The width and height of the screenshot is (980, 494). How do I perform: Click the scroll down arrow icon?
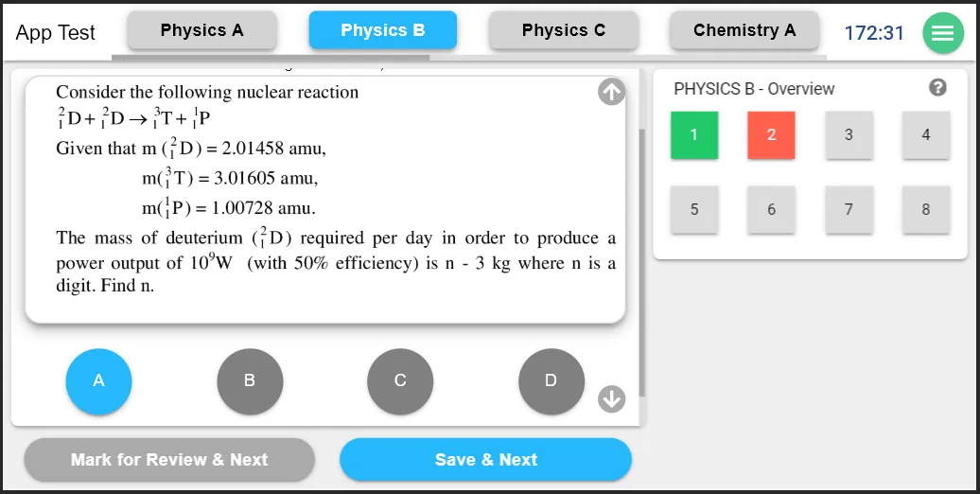point(612,399)
